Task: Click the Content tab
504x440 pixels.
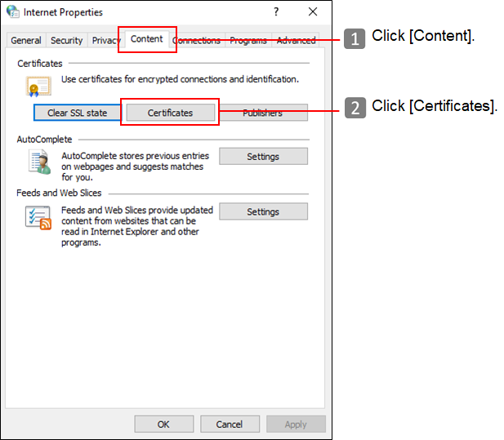Action: [x=147, y=39]
